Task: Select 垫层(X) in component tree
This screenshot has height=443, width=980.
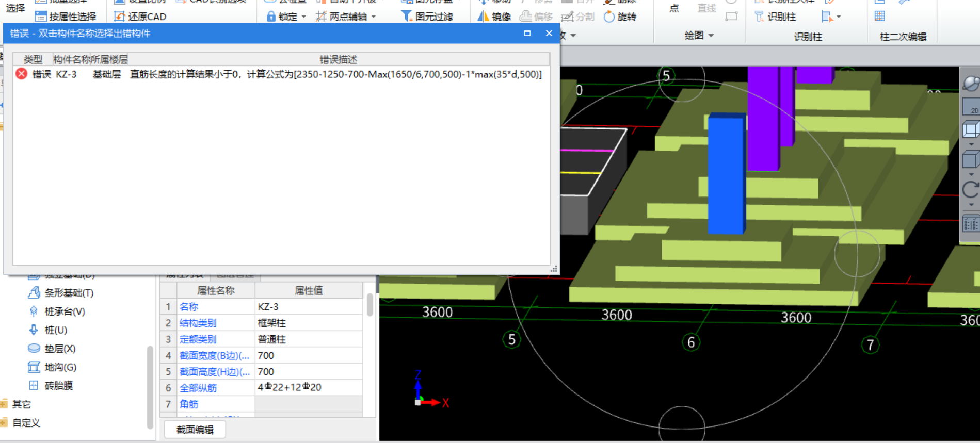Action: [52, 349]
